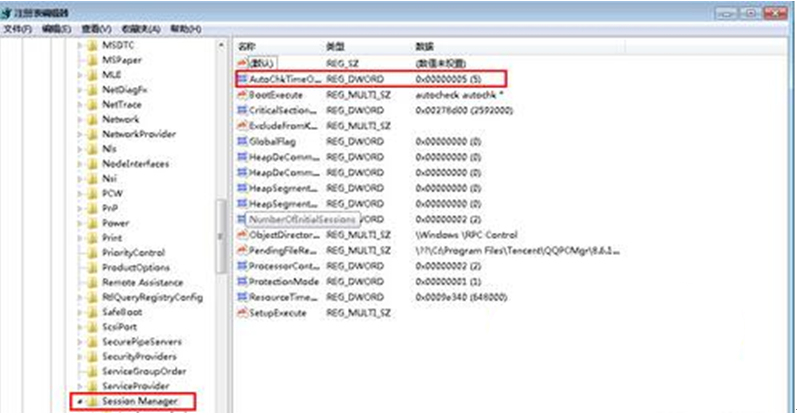Select the ProtectionMode value icon

point(241,282)
